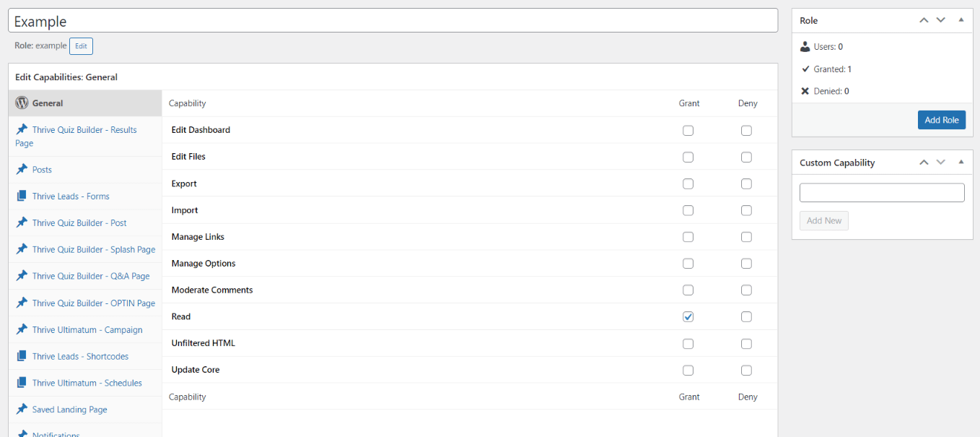Enable Grant for Edit Dashboard capability
This screenshot has width=980, height=437.
tap(688, 131)
